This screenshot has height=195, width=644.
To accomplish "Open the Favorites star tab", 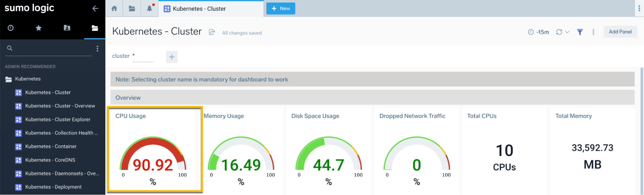I will [39, 28].
